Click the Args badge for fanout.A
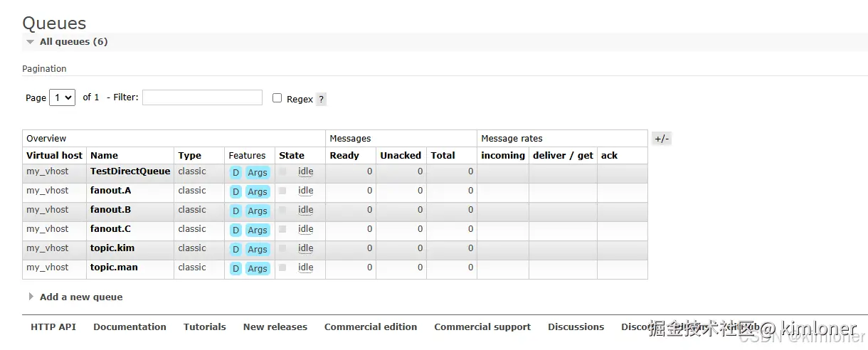 258,191
